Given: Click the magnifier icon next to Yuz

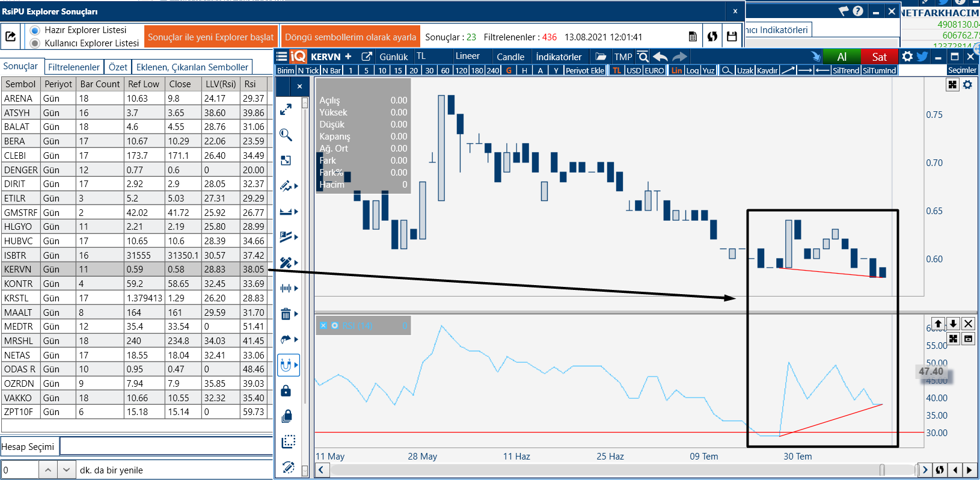Looking at the screenshot, I should pyautogui.click(x=726, y=70).
